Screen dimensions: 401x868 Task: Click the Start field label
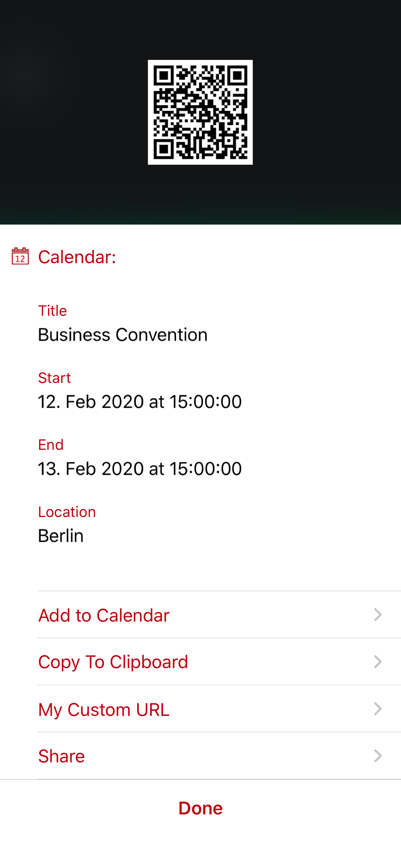tap(54, 378)
